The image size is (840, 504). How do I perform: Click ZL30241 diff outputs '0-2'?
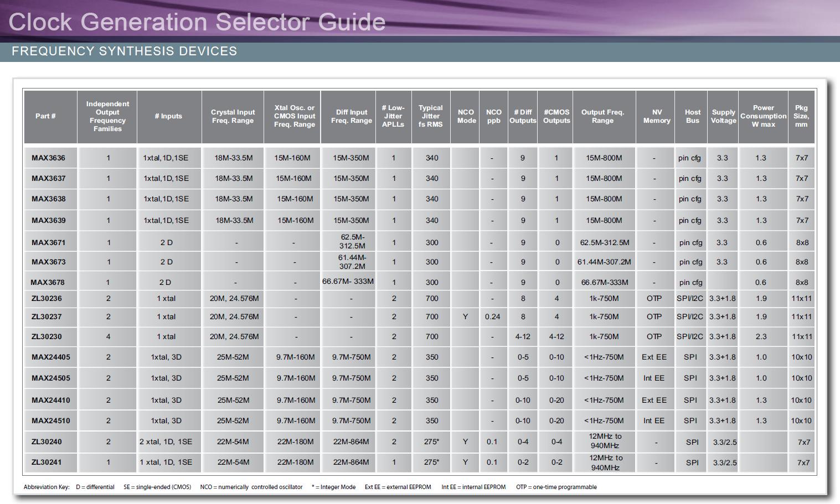point(523,462)
